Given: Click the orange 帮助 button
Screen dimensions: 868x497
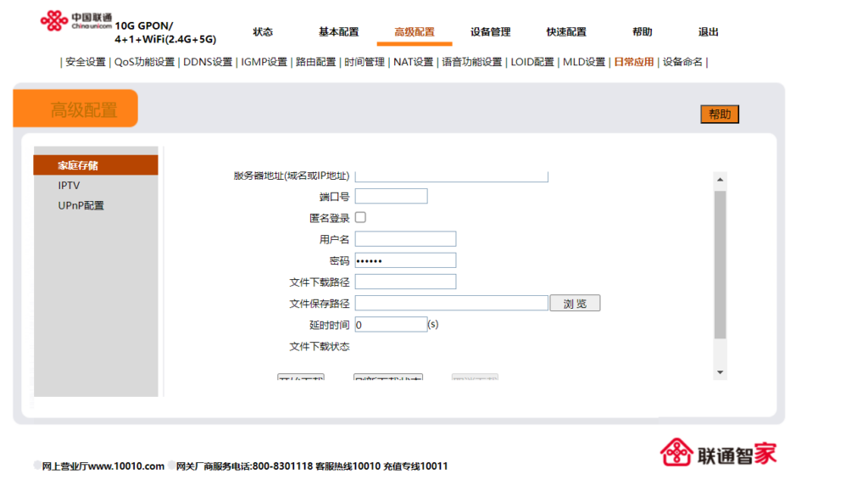Looking at the screenshot, I should click(x=720, y=114).
